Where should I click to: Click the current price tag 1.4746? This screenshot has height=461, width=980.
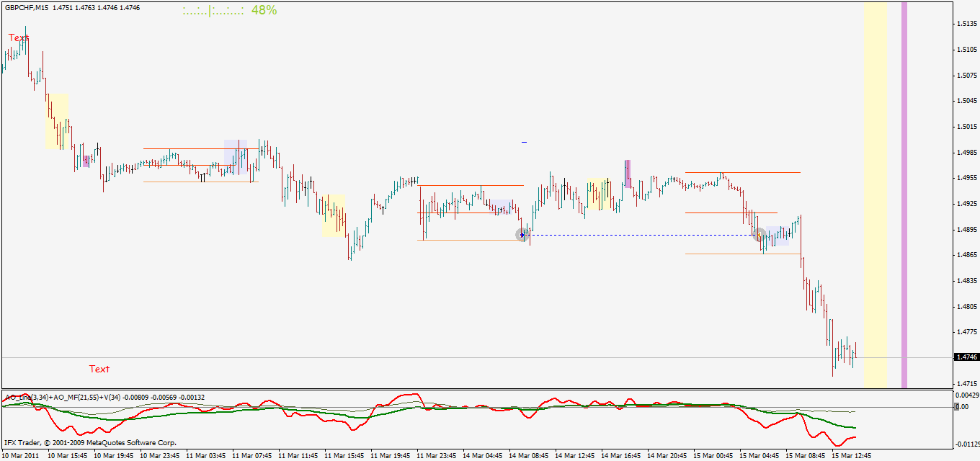click(966, 357)
